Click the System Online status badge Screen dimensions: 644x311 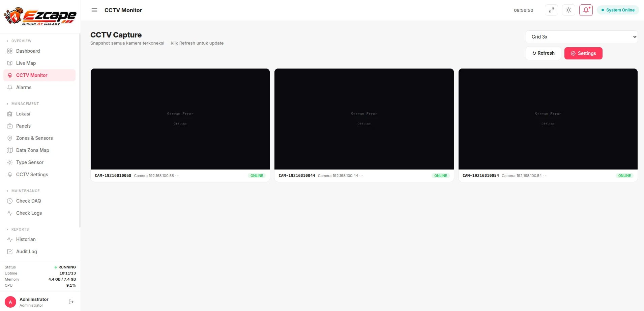(618, 10)
